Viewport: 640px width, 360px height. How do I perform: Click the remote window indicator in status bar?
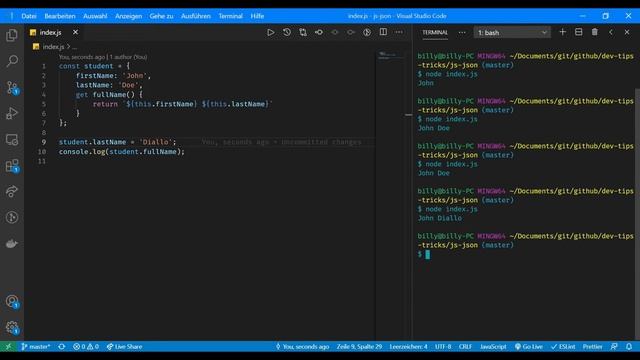(9, 347)
